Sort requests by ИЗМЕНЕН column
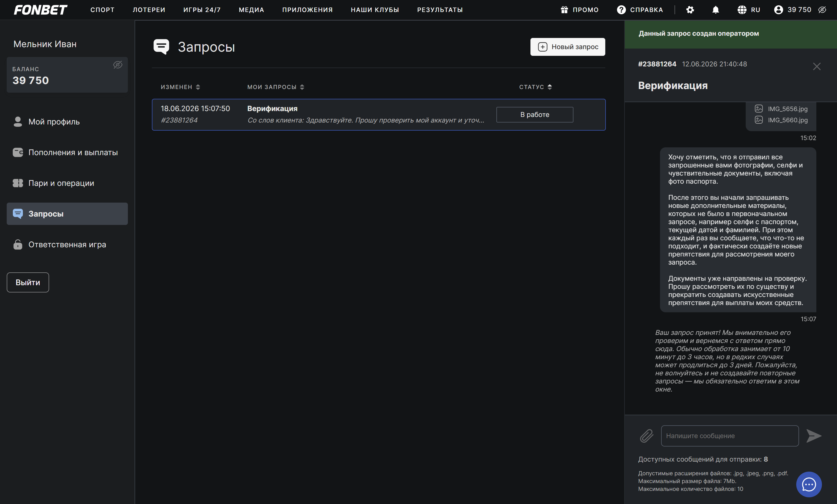837x504 pixels. [180, 87]
